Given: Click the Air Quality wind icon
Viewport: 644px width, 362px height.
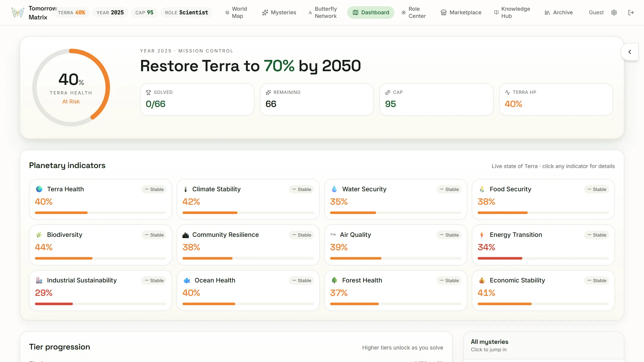Looking at the screenshot, I should coord(333,235).
